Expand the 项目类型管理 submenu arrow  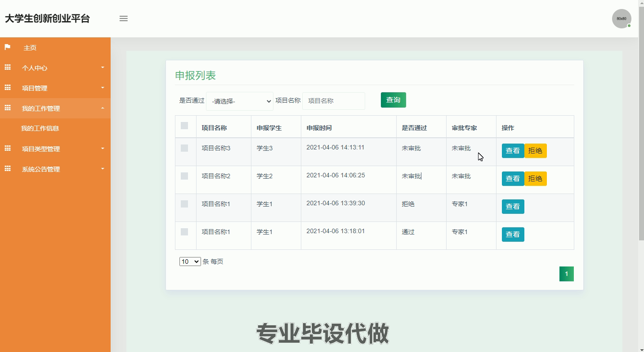[103, 149]
